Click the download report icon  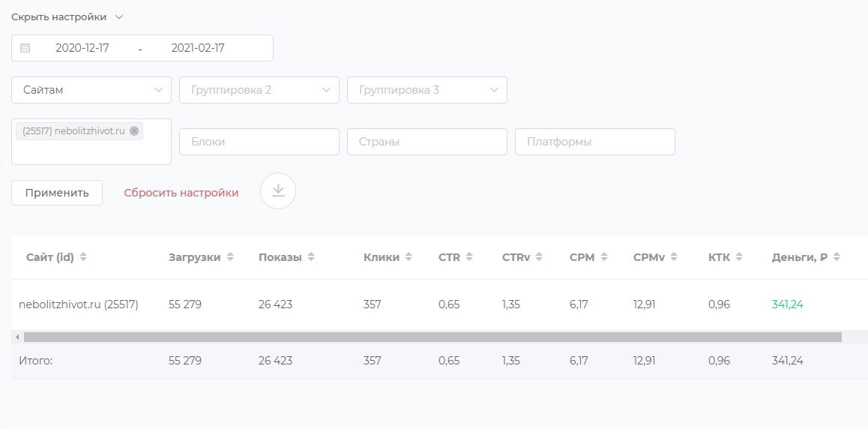tap(278, 191)
